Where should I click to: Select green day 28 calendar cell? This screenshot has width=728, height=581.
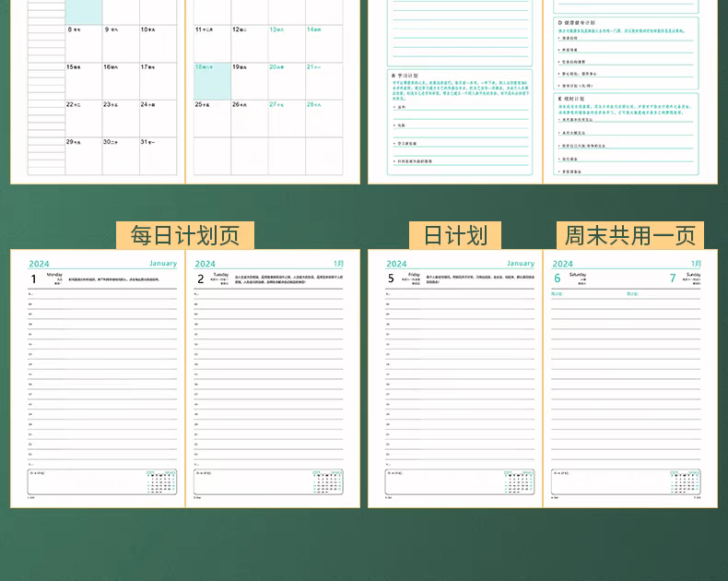click(x=314, y=104)
